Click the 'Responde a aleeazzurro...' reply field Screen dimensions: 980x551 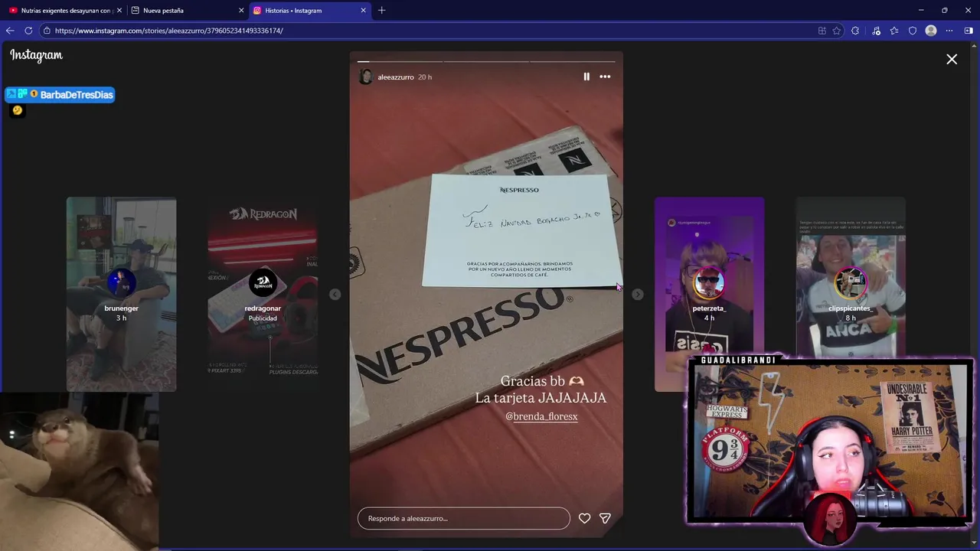point(463,518)
